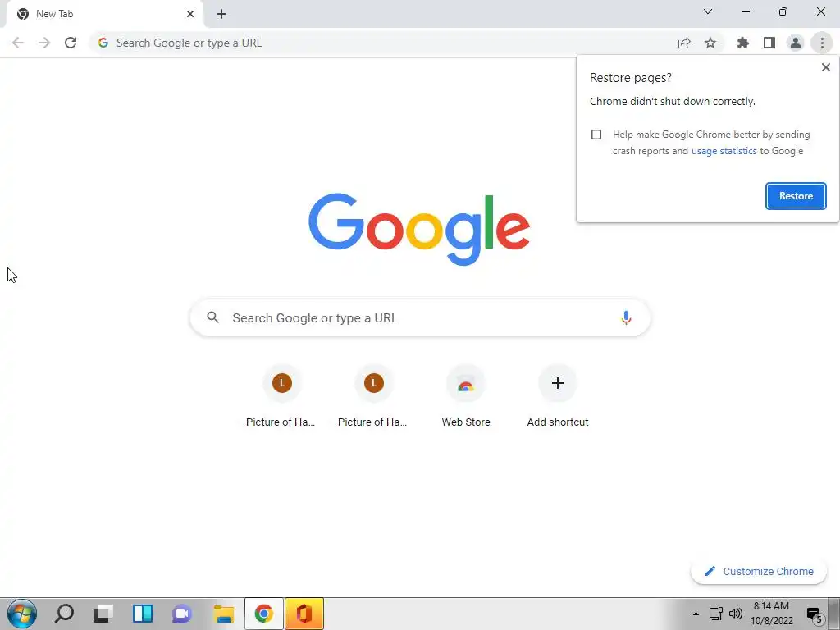Open the Web Store shortcut
Image resolution: width=840 pixels, height=630 pixels.
tap(466, 396)
